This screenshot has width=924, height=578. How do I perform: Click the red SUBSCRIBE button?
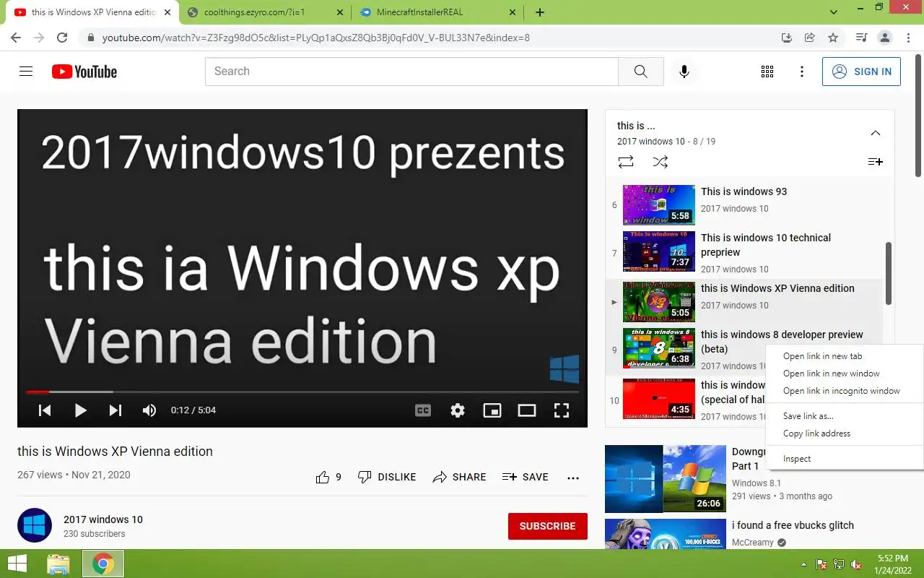coord(548,526)
